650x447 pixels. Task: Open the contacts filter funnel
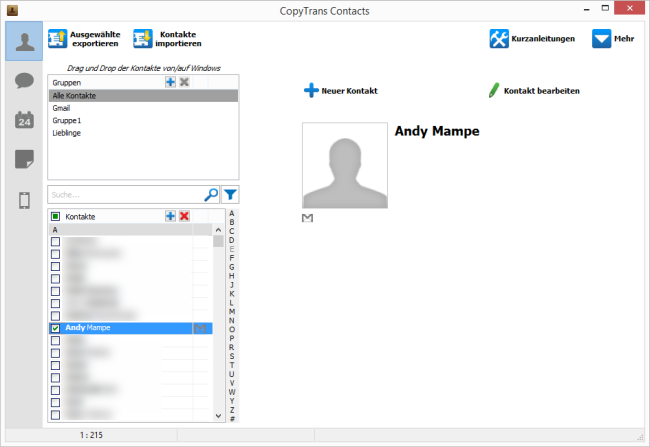pyautogui.click(x=230, y=194)
